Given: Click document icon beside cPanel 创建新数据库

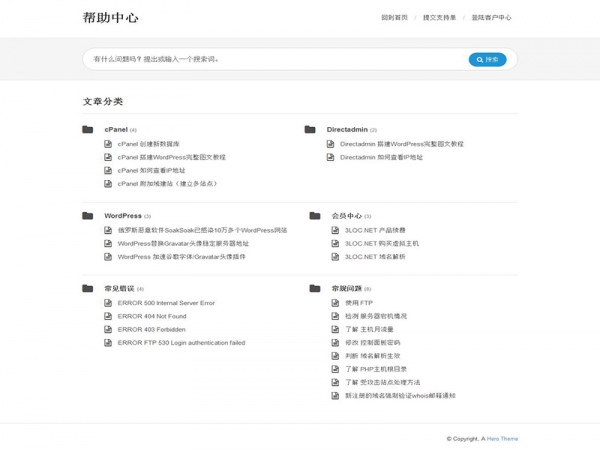Looking at the screenshot, I should (108, 144).
